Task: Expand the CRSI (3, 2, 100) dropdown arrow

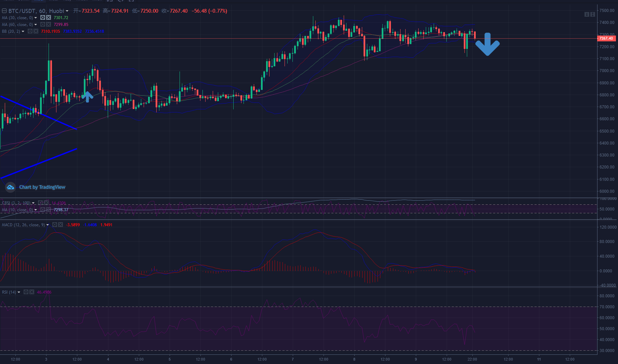Action: pyautogui.click(x=33, y=203)
